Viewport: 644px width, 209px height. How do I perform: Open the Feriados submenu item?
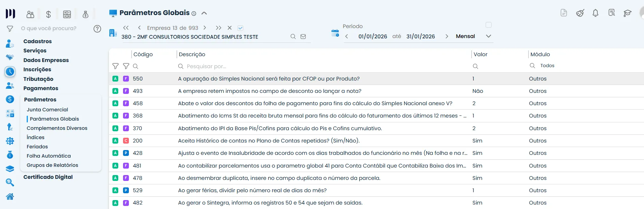click(37, 147)
